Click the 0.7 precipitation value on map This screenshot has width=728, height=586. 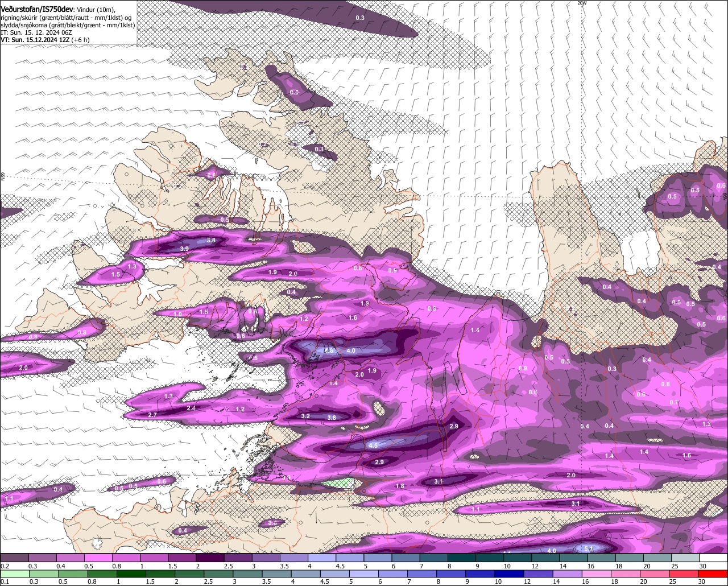674,402
